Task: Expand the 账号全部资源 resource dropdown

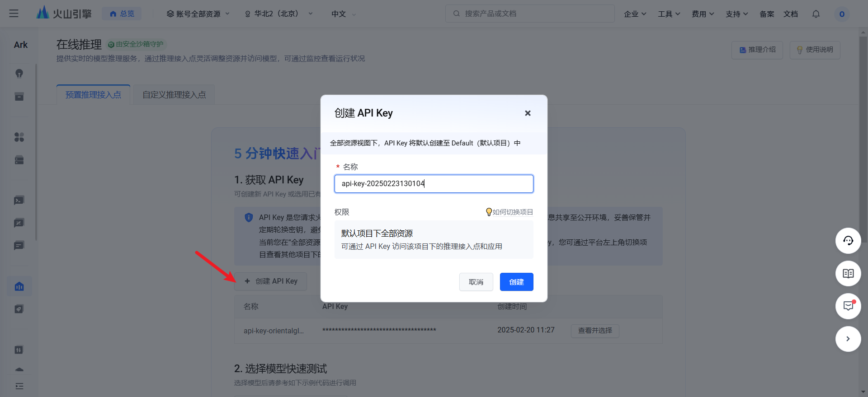Action: tap(198, 14)
